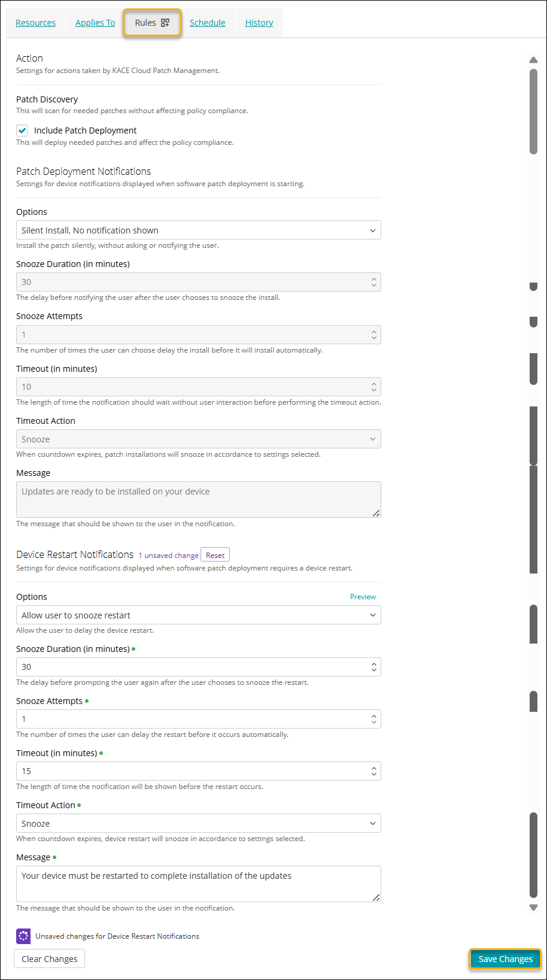Click the vertical scrollbar thumb at top
Image resolution: width=547 pixels, height=980 pixels.
click(533, 111)
